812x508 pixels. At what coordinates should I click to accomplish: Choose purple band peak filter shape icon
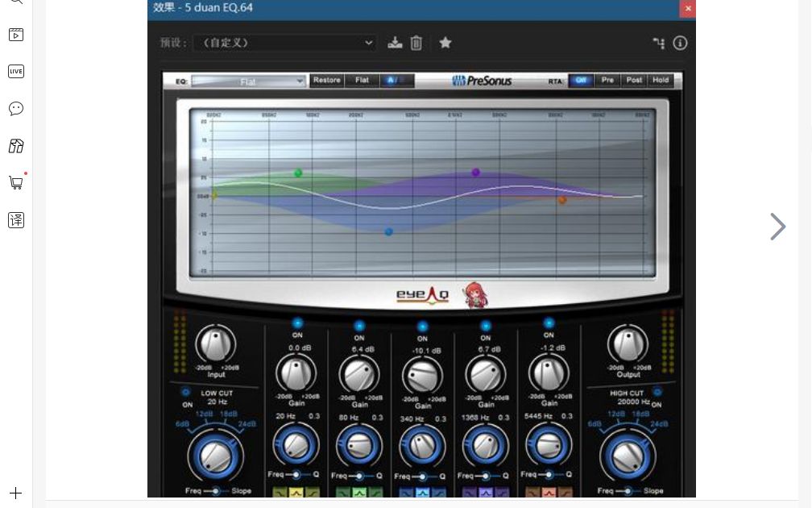point(486,493)
